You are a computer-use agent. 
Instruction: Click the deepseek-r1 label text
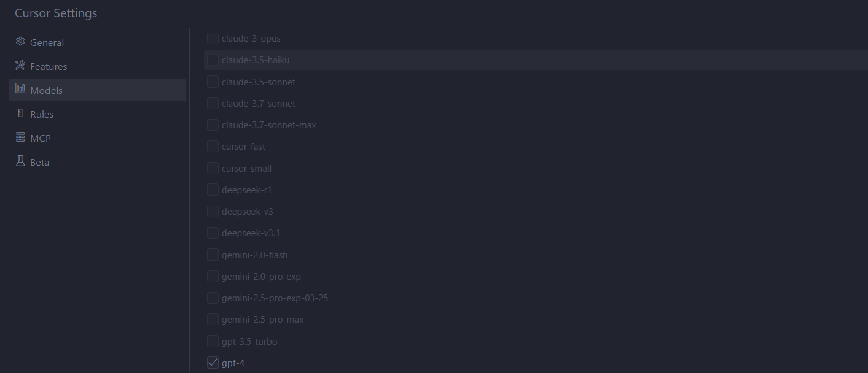point(247,190)
